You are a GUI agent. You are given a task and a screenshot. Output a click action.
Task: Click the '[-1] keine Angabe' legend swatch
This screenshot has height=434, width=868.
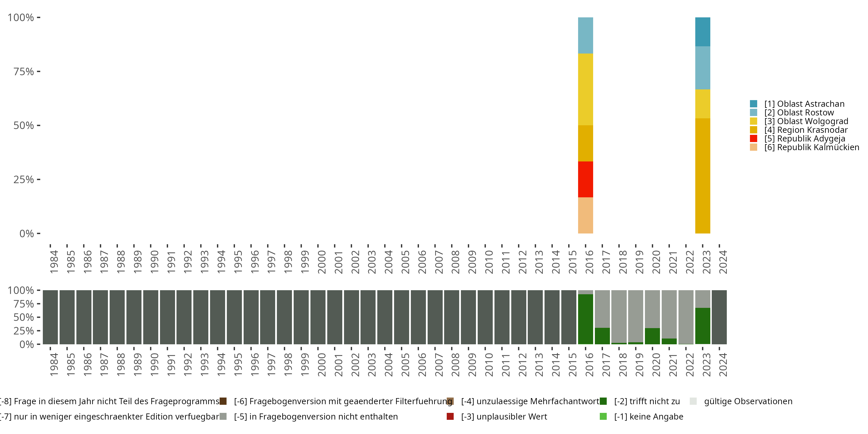[603, 416]
